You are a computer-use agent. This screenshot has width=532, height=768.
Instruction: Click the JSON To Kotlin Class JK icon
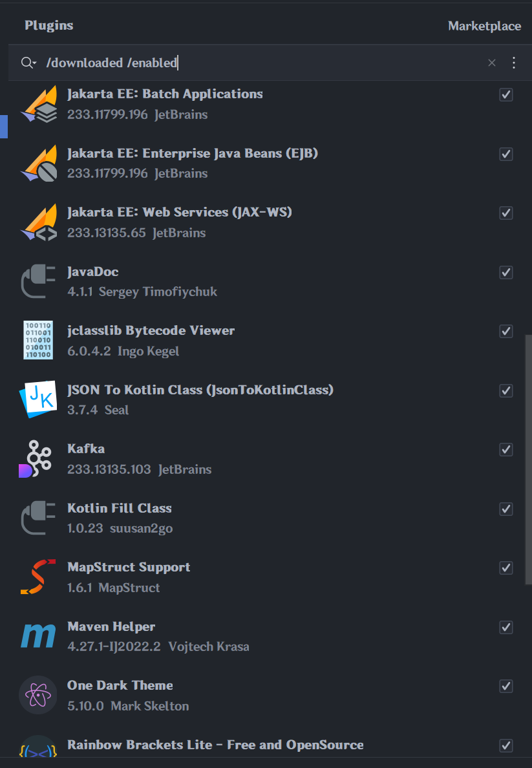[38, 400]
